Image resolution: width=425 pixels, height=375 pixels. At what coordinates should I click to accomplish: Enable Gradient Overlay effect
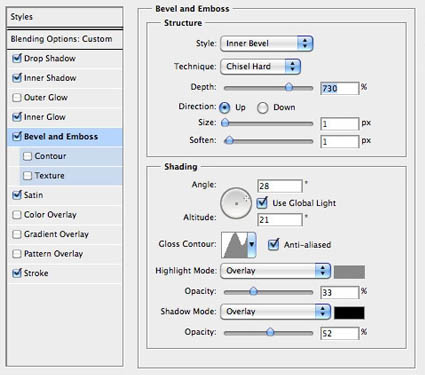click(17, 234)
